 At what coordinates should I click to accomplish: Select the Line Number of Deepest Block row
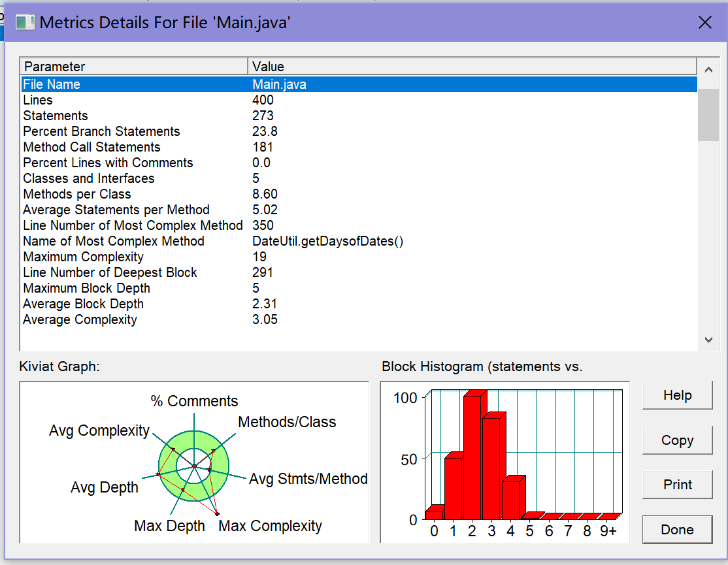(359, 273)
